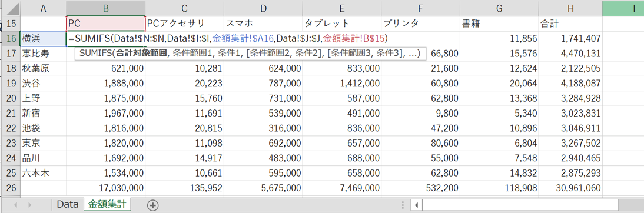Screen dimensions: 644x213
Task: Click the cell showing 1,741,407
Action: click(570, 39)
